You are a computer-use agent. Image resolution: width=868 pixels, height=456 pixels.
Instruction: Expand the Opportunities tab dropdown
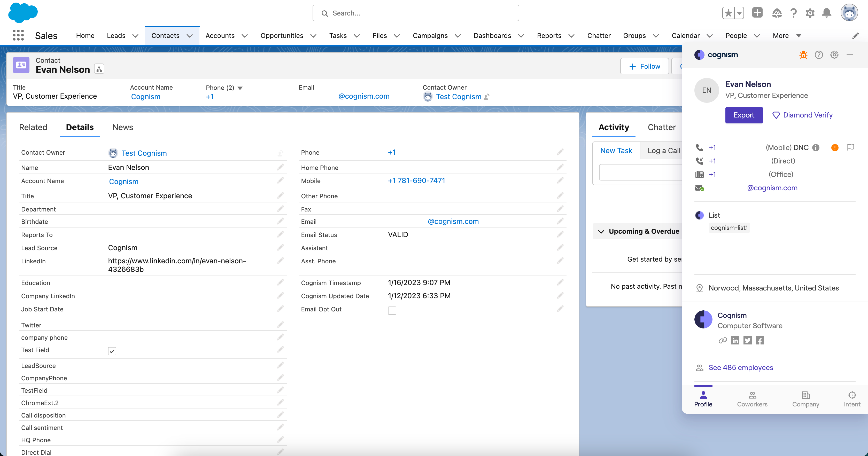click(x=313, y=36)
